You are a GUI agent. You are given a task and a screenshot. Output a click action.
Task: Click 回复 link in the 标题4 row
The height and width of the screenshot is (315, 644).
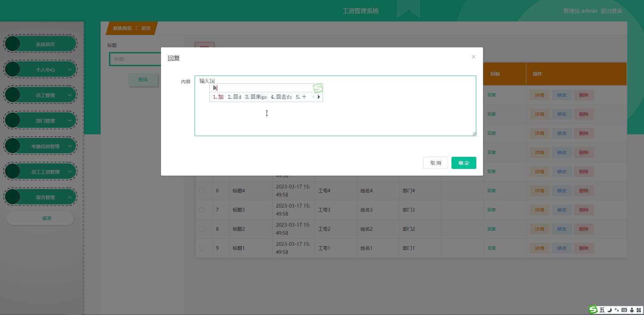tap(492, 191)
